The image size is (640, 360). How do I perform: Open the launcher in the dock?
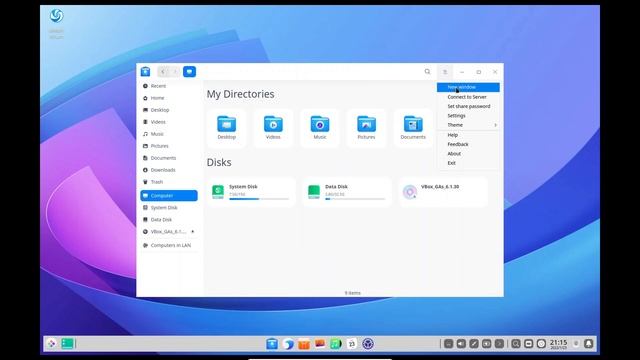pos(52,344)
